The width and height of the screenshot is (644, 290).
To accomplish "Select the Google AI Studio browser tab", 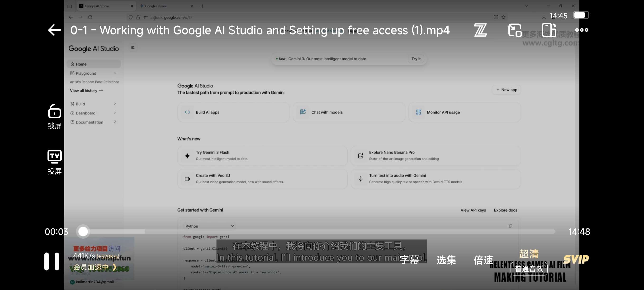I will point(106,6).
